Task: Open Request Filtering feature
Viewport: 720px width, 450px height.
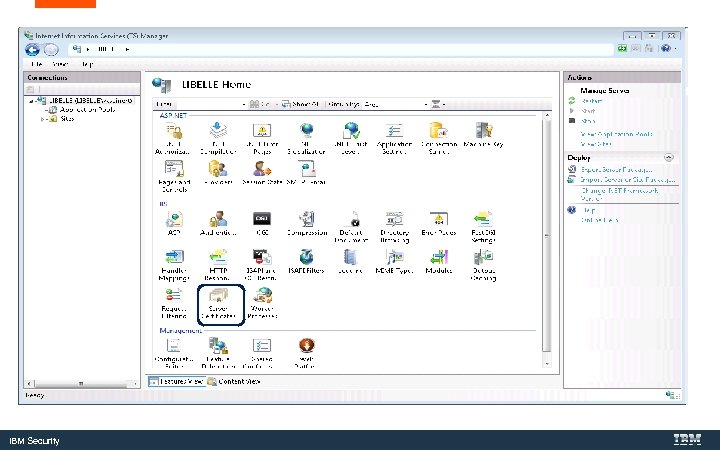Action: pos(174,303)
